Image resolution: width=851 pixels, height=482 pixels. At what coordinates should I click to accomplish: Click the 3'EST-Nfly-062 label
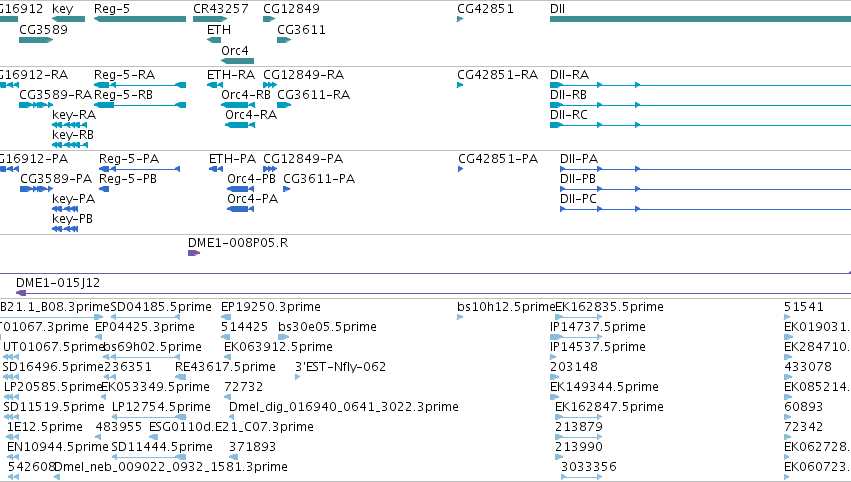pyautogui.click(x=340, y=367)
